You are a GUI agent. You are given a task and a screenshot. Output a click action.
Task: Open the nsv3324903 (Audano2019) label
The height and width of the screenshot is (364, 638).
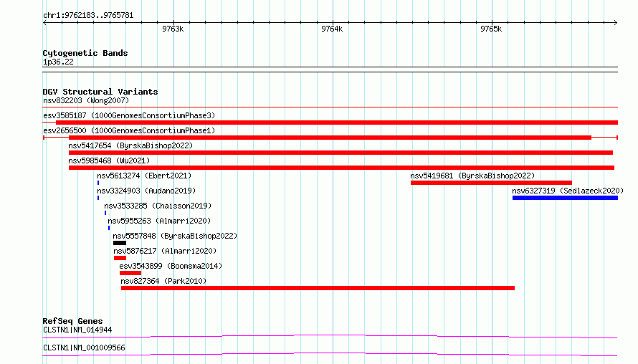(x=146, y=191)
